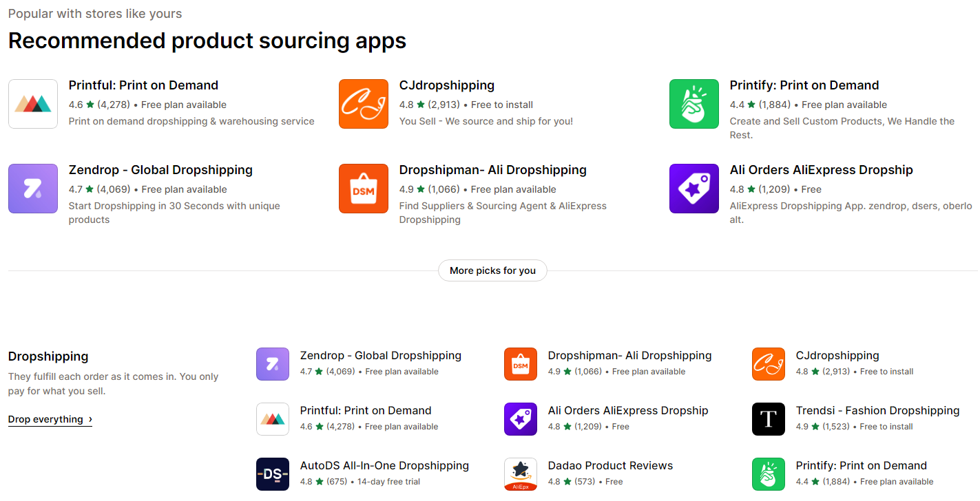Screen dimensions: 980x501
Task: Open Dropshipman- Ali Dropshipping title in recommended section
Action: coord(493,170)
